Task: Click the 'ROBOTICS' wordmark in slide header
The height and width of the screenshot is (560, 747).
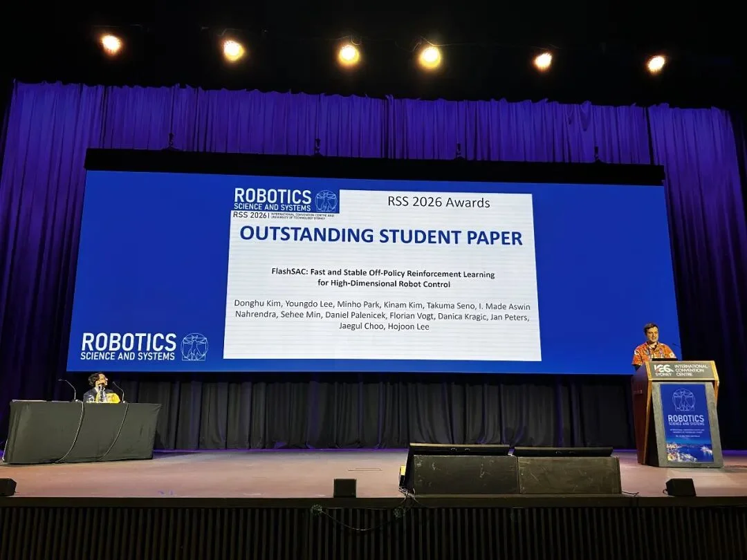Action: point(273,196)
